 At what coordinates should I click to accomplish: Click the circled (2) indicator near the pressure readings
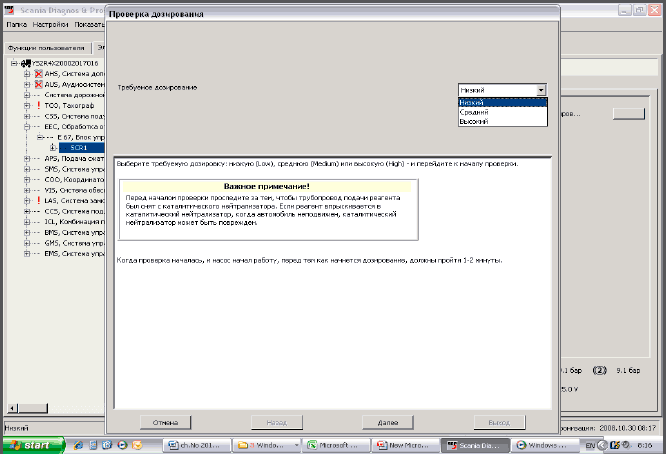coord(599,370)
